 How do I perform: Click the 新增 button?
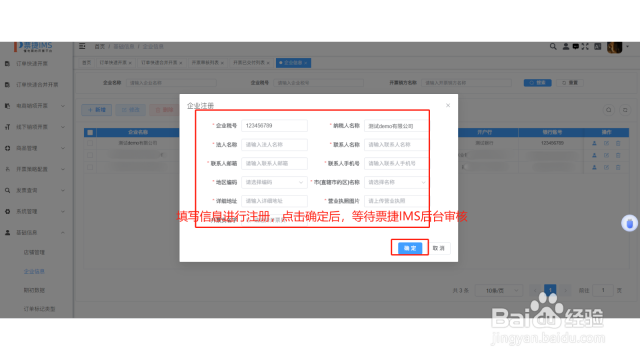pyautogui.click(x=97, y=110)
